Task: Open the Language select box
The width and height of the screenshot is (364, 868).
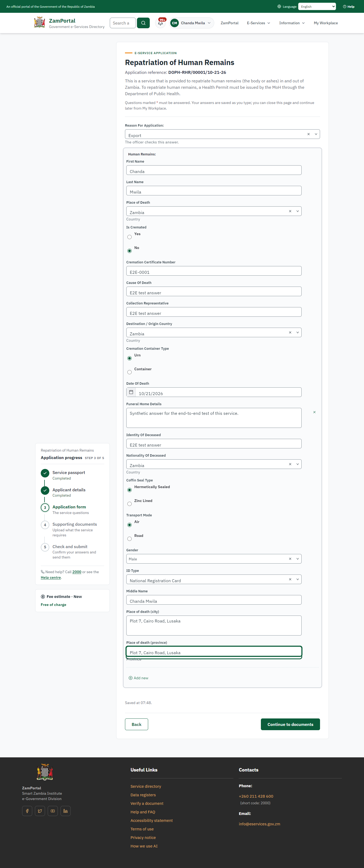Action: click(317, 6)
